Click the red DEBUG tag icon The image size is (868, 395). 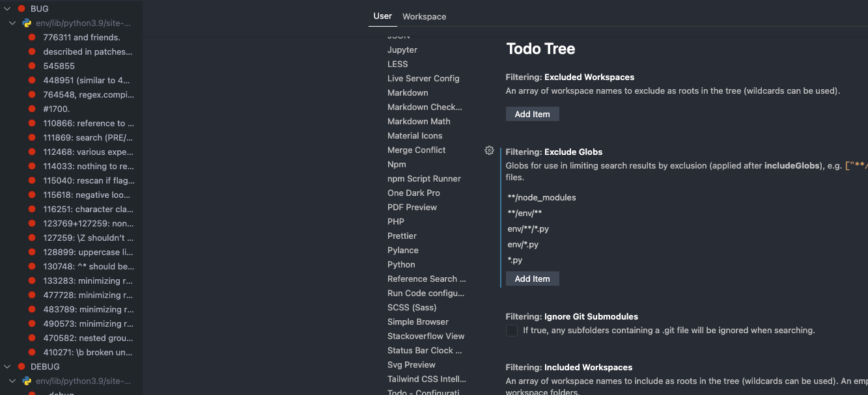click(21, 366)
